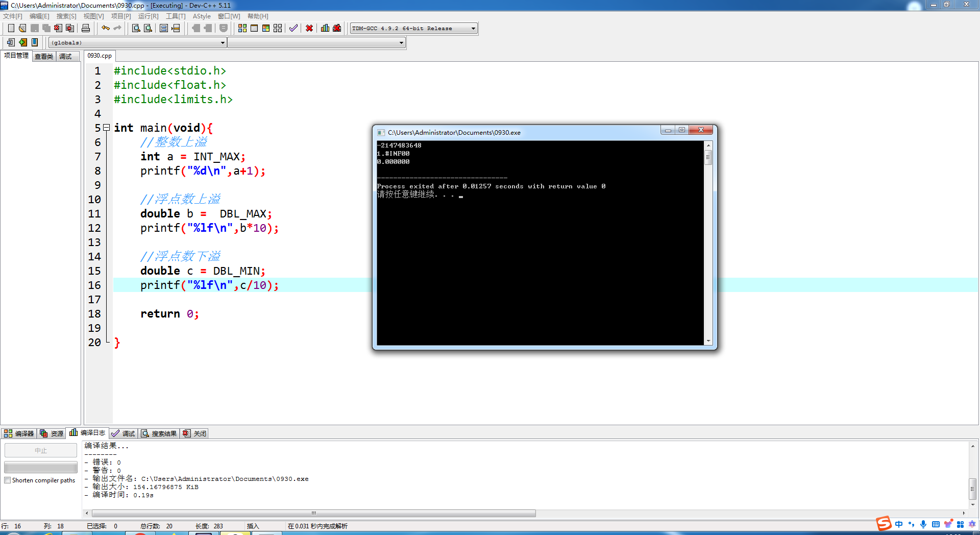This screenshot has width=980, height=535.
Task: Click the Open file toolbar icon
Action: pos(22,28)
